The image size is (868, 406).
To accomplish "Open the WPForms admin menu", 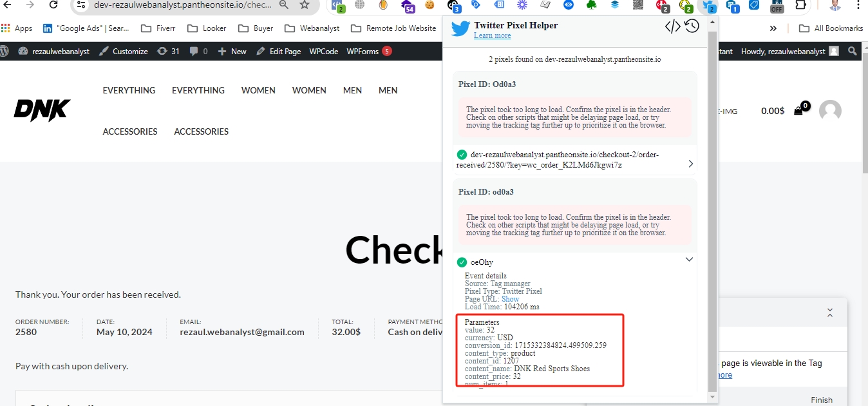I will point(369,51).
